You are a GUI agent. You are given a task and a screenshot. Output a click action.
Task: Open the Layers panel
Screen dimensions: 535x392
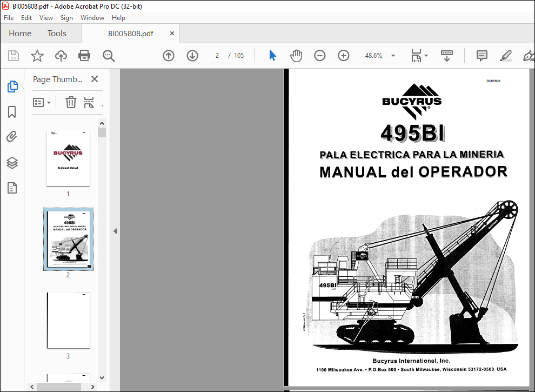pos(12,163)
